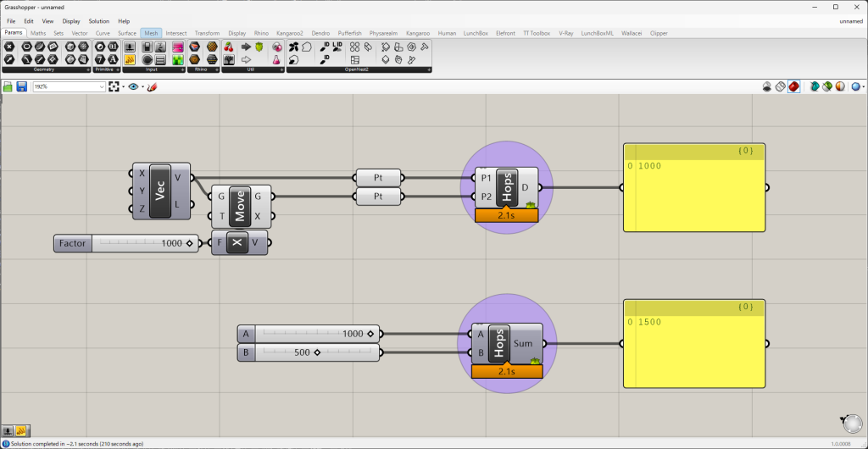Click the Move component on canvas

tap(241, 206)
